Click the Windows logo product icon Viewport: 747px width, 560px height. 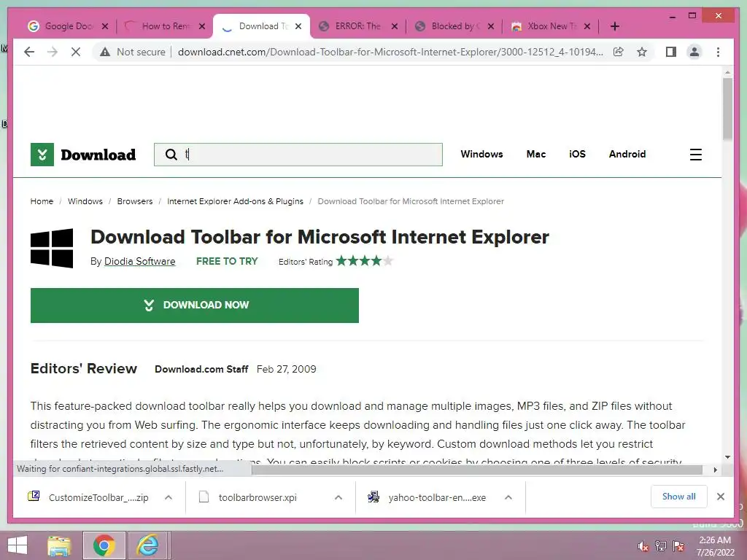52,248
